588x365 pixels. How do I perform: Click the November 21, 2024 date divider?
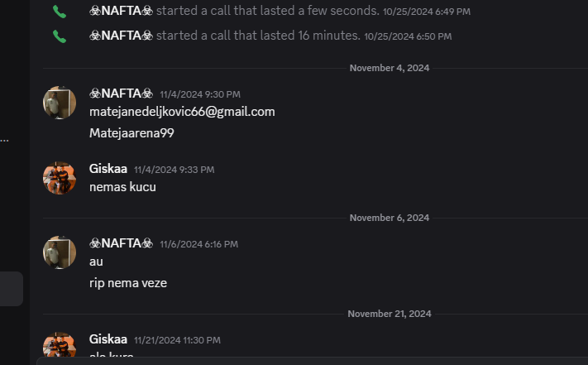point(390,314)
